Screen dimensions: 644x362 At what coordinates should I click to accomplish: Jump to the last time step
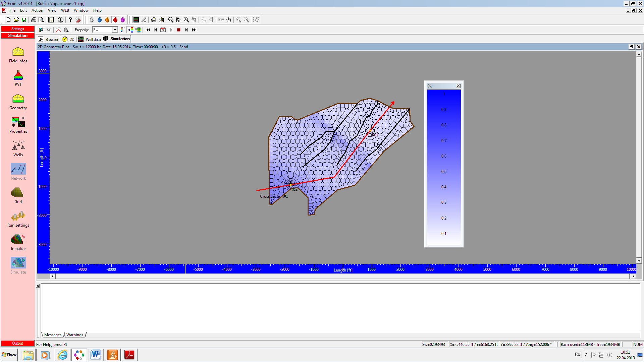(x=194, y=30)
